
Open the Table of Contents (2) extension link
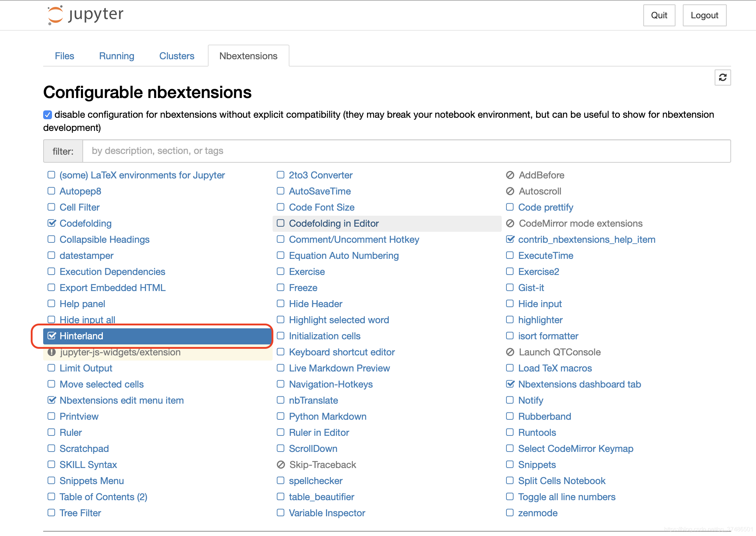click(103, 497)
